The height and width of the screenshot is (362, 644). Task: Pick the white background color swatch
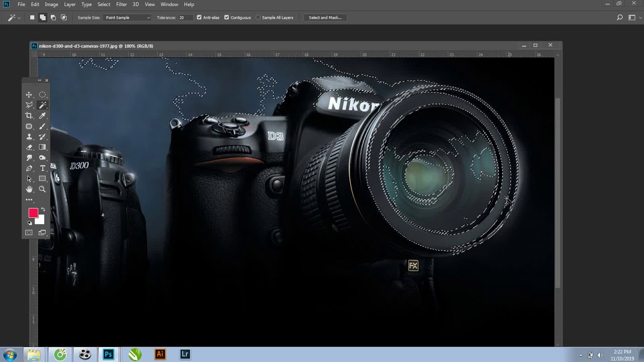click(40, 220)
